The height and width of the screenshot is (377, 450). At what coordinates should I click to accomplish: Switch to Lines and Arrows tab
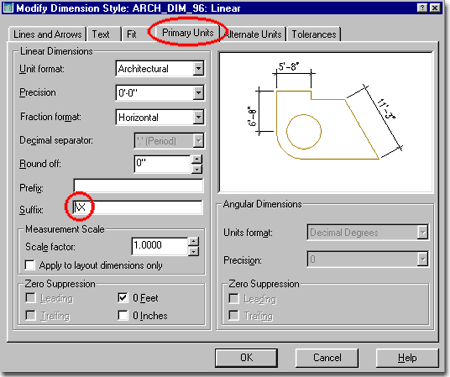(x=47, y=34)
